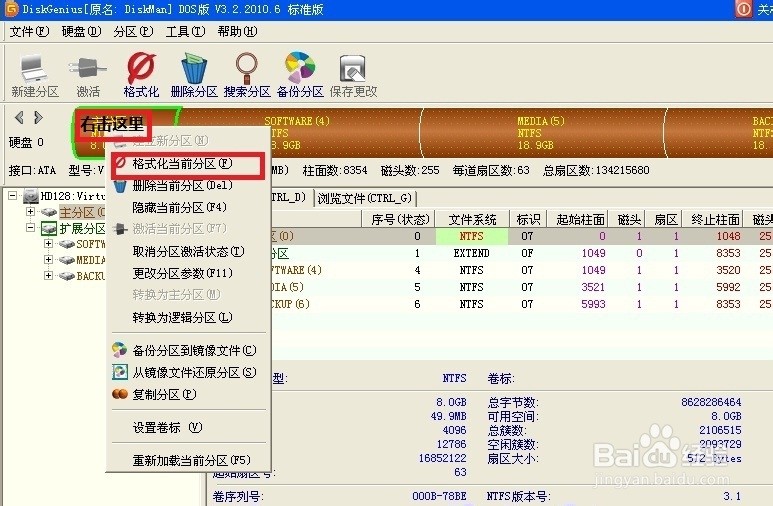Click the volume serial 000B-78BE
The width and height of the screenshot is (773, 506).
[x=439, y=496]
